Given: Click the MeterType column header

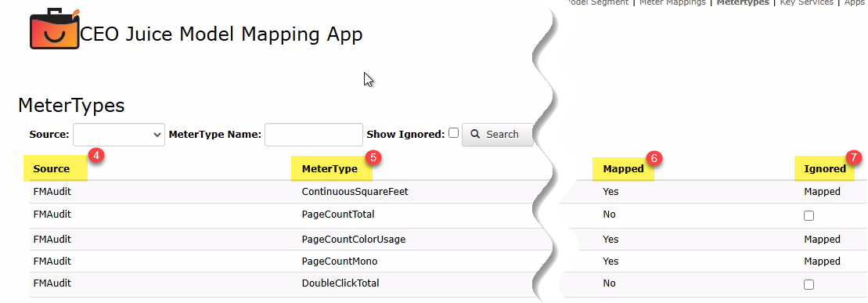Looking at the screenshot, I should click(x=330, y=169).
